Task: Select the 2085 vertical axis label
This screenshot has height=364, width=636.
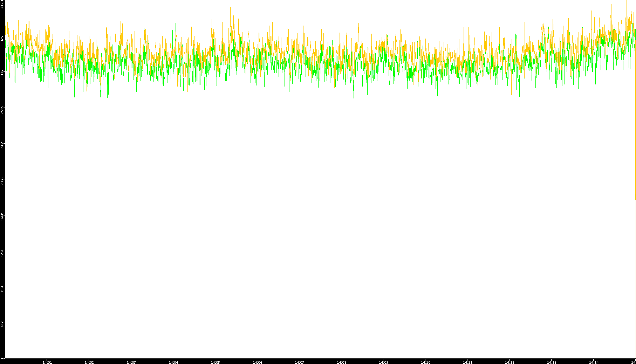Action: (2, 181)
